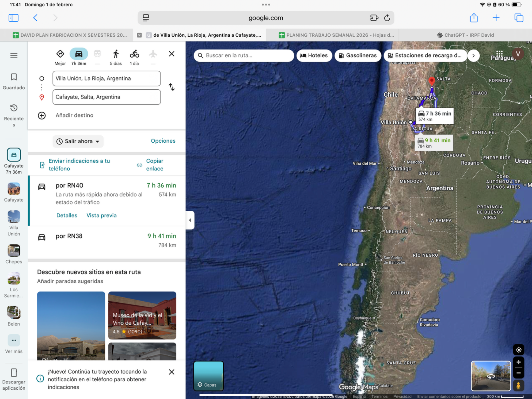Expand more category chips with right chevron
532x399 pixels.
pyautogui.click(x=473, y=56)
